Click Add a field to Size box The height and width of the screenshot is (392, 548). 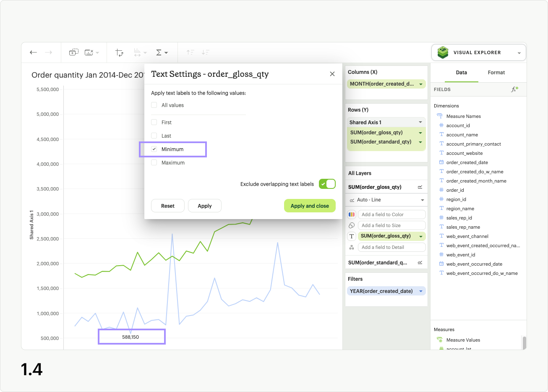click(391, 225)
